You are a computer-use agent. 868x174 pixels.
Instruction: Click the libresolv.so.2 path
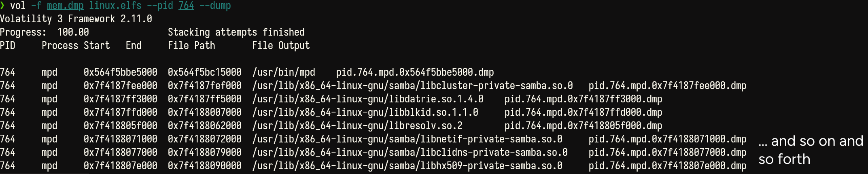pos(357,126)
